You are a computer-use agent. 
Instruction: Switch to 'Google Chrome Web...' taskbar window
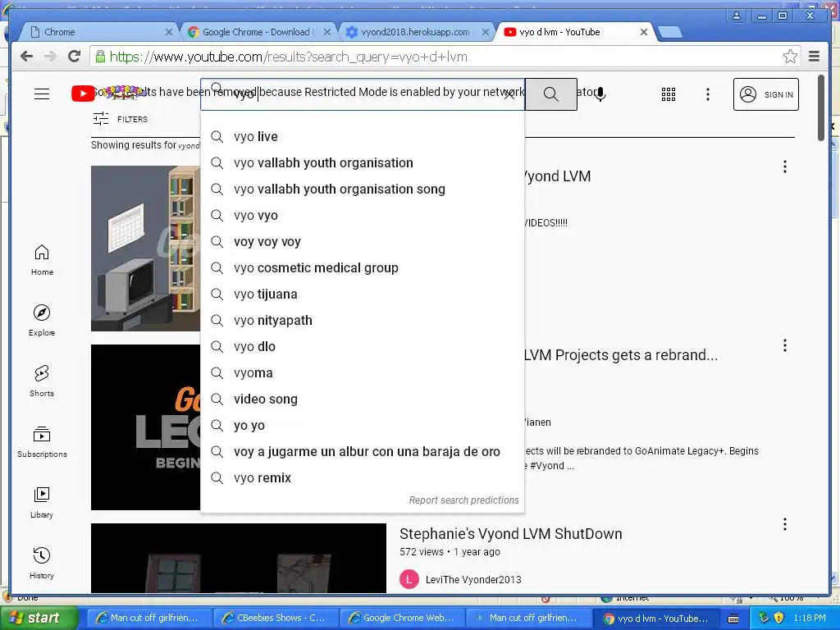[x=402, y=619]
